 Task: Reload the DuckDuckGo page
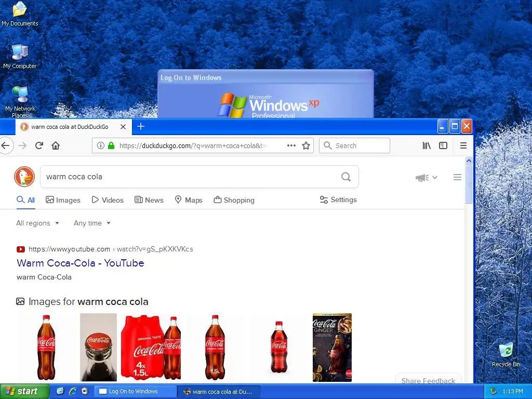coord(39,145)
